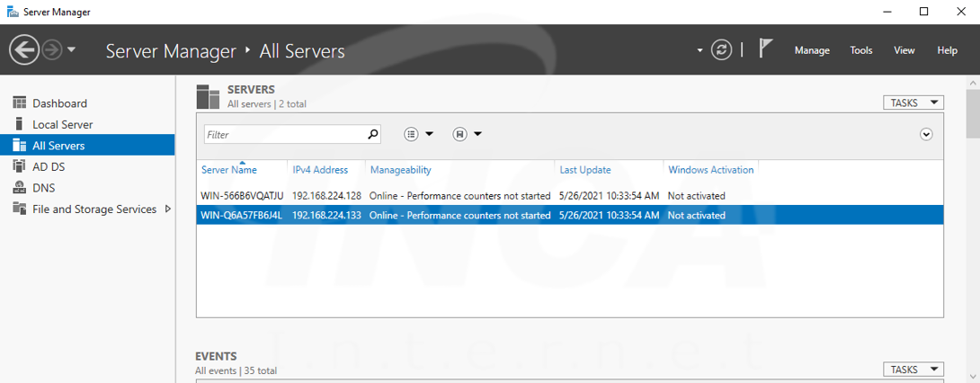
Task: Click the vertical scrollbar thumb
Action: point(973,113)
